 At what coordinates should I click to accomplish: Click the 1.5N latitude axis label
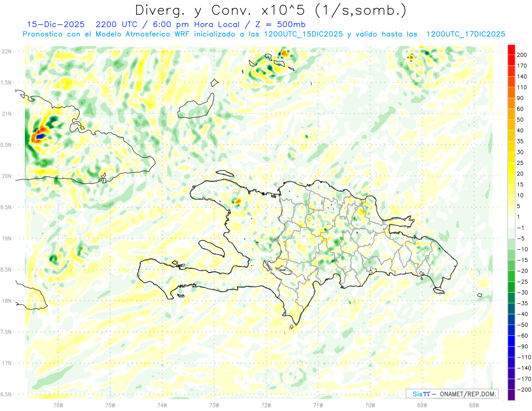tap(7, 82)
